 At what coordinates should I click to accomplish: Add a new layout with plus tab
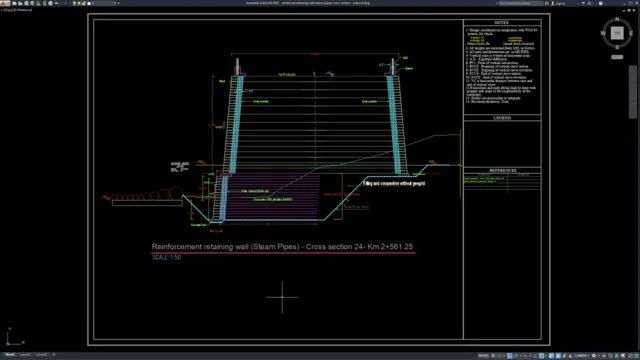53,355
